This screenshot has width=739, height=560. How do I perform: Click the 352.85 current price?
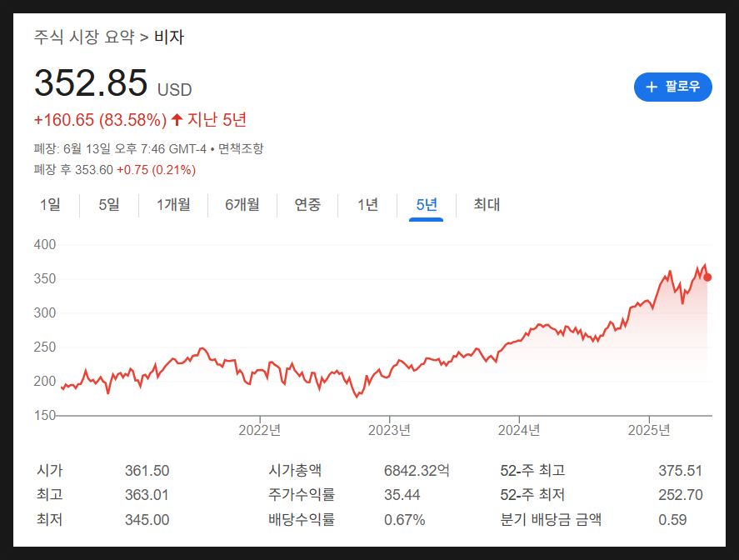pos(91,83)
